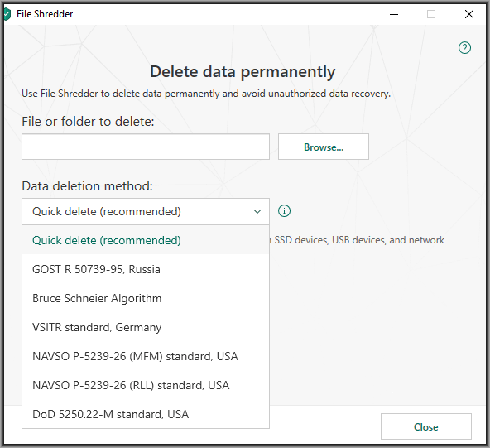Collapse the Data deletion method dropdown

(x=146, y=211)
